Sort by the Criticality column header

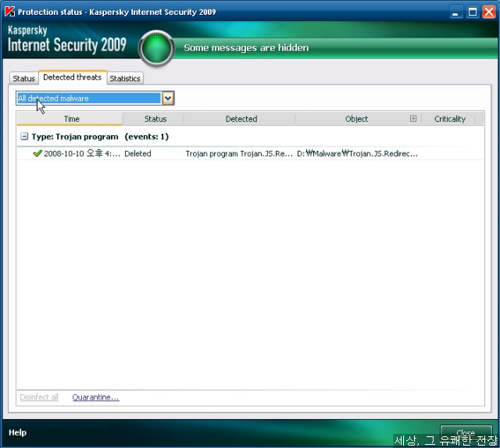pos(450,119)
